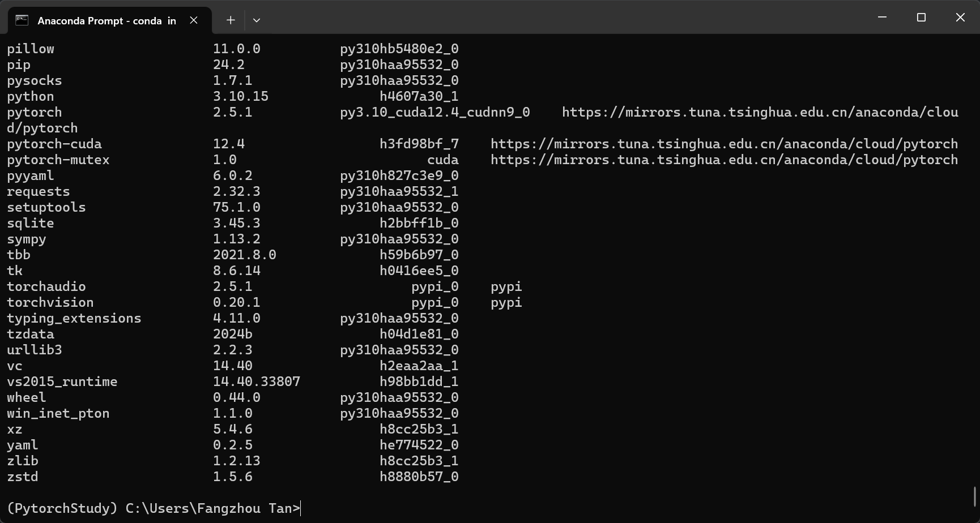Click the sqlite package name
The width and height of the screenshot is (980, 523).
(31, 223)
